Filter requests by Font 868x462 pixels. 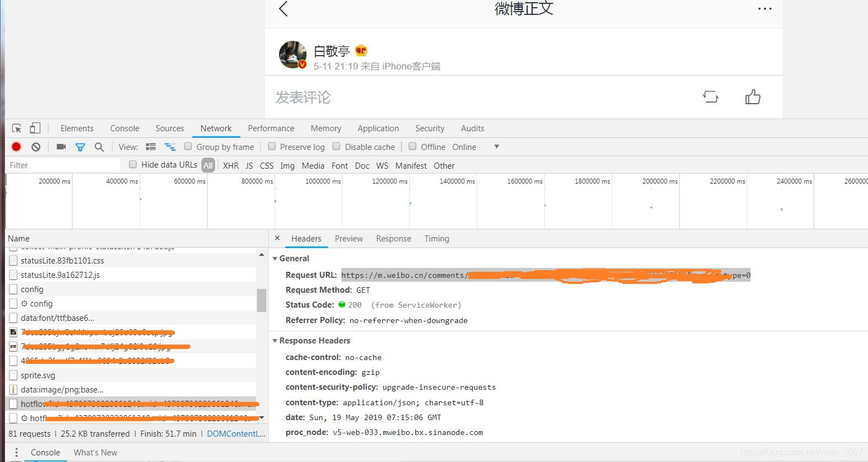[x=340, y=166]
